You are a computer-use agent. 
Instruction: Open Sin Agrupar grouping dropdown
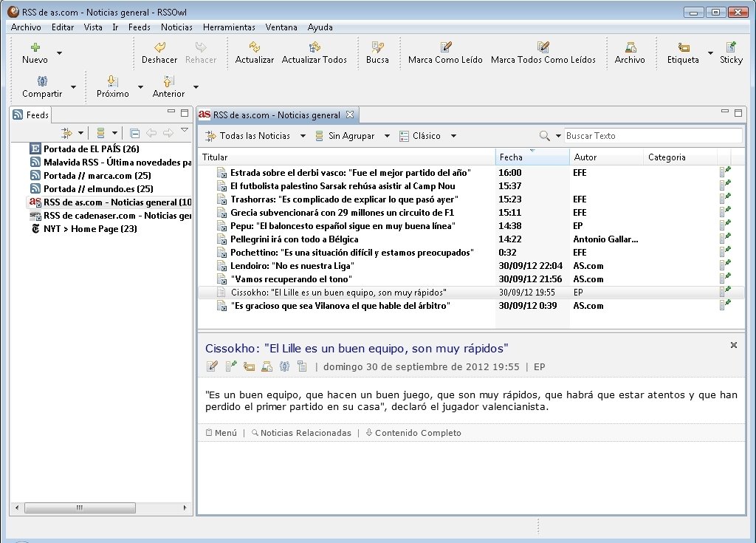pyautogui.click(x=387, y=136)
